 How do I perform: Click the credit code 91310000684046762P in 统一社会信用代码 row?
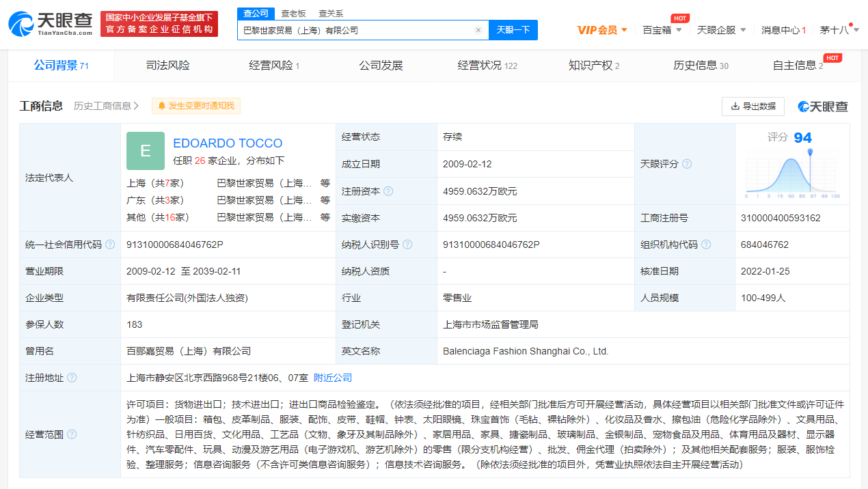(175, 244)
